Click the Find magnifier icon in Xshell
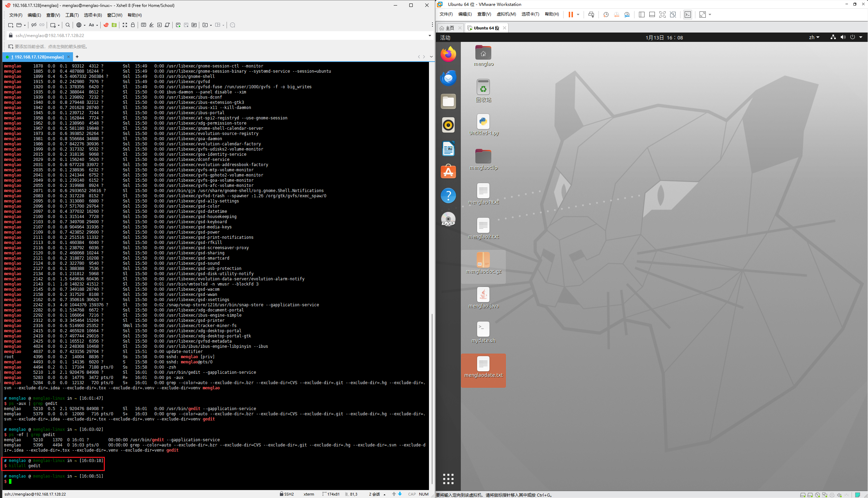 point(68,25)
